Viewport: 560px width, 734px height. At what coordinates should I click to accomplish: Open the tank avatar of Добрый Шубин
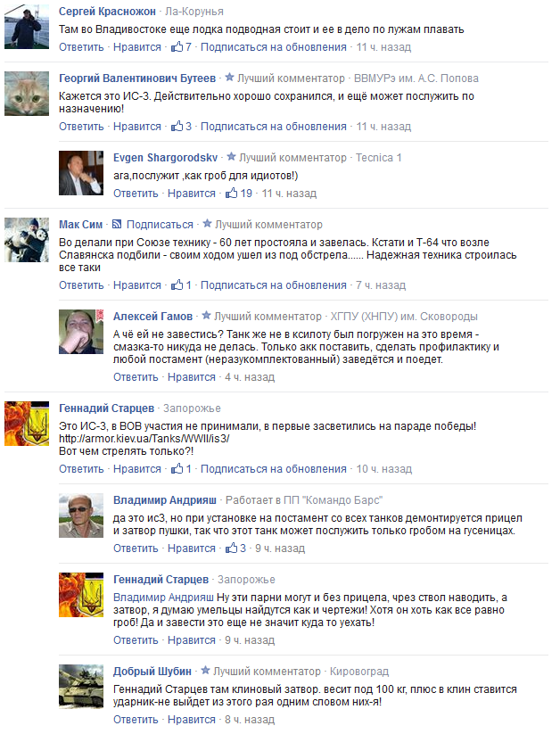click(x=81, y=686)
